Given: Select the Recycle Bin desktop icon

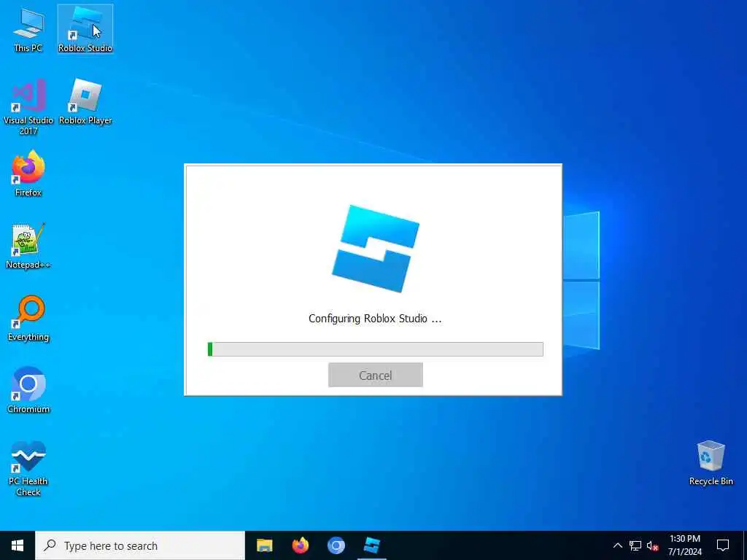Looking at the screenshot, I should tap(711, 463).
